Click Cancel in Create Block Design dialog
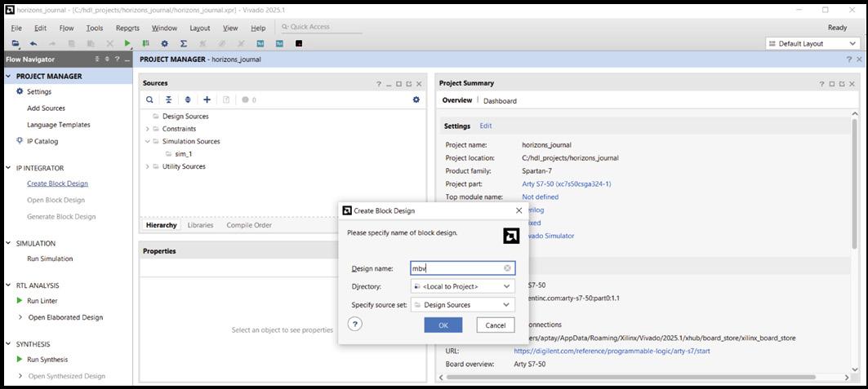Image resolution: width=868 pixels, height=389 pixels. [x=496, y=325]
